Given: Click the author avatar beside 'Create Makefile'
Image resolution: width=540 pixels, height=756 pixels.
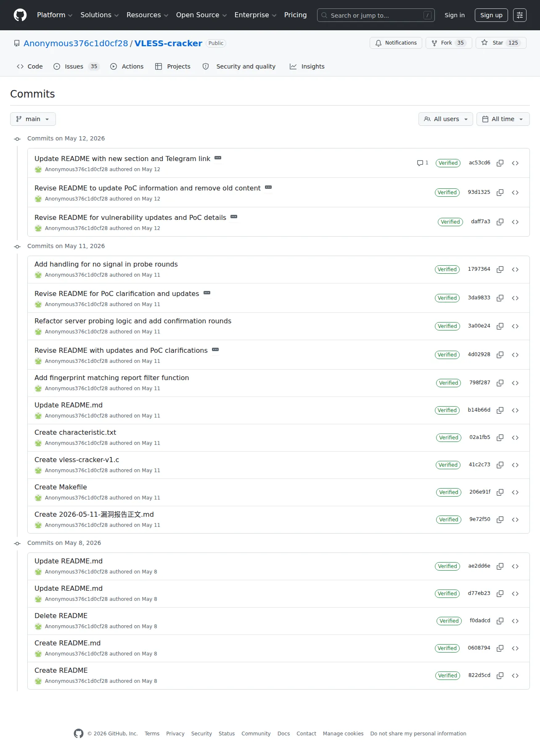Looking at the screenshot, I should click(x=38, y=498).
